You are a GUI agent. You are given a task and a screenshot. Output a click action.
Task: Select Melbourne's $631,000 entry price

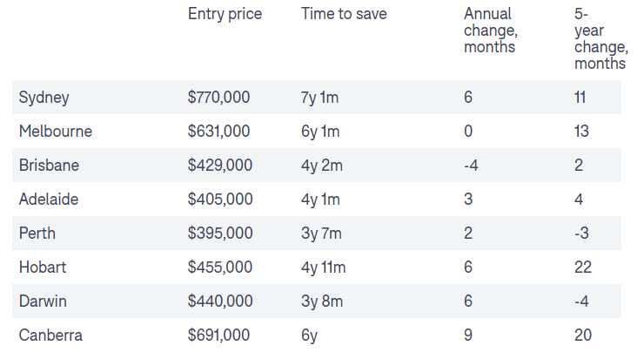point(218,131)
